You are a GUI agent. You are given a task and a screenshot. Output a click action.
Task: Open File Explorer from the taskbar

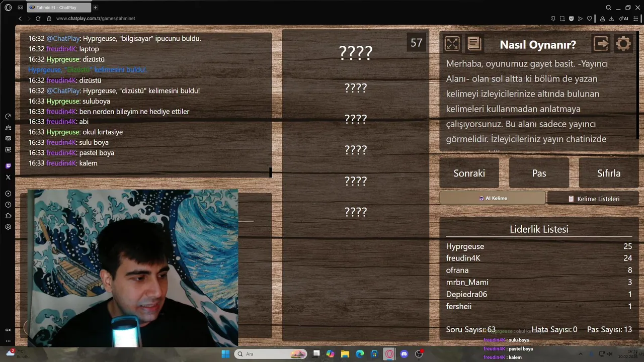345,354
